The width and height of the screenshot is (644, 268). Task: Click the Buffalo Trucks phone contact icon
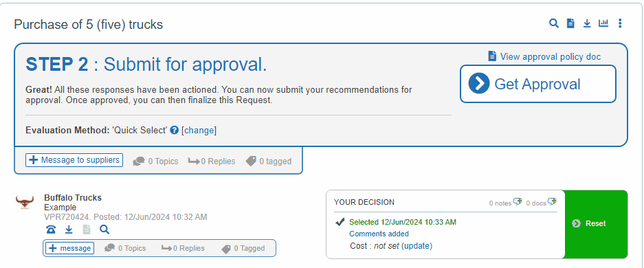tap(51, 230)
